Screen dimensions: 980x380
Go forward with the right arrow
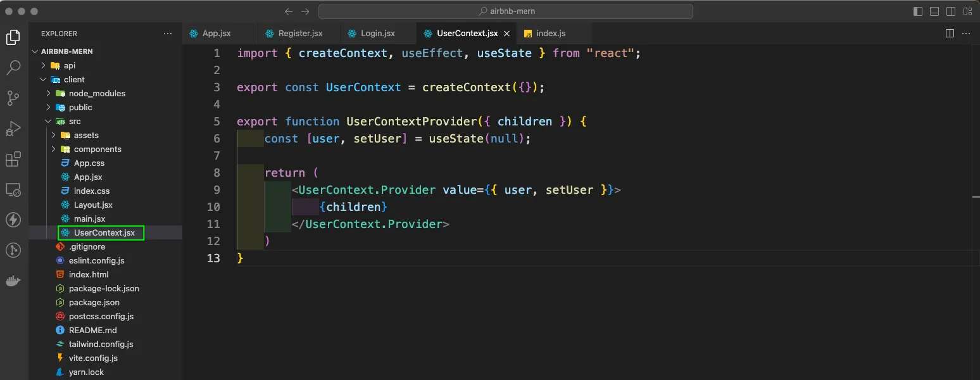pos(305,11)
